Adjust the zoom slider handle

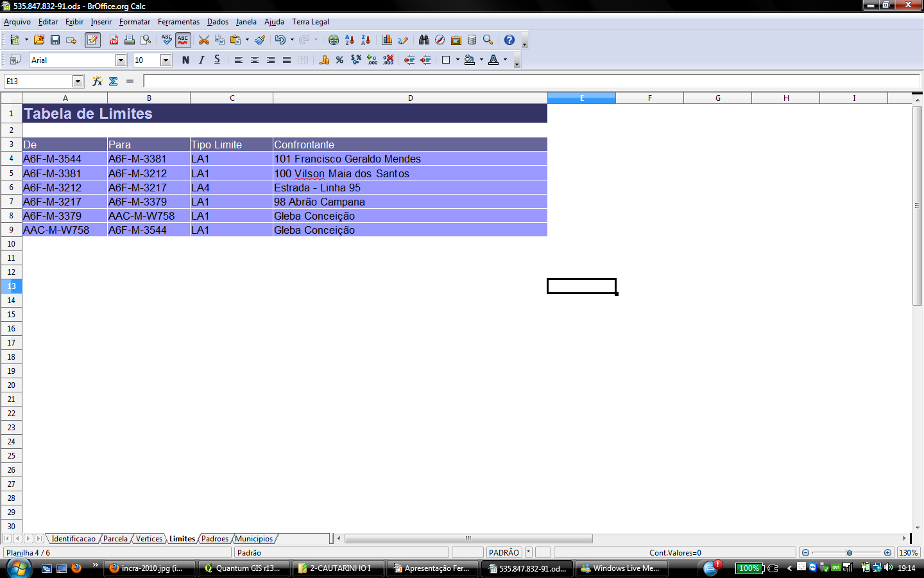pos(849,552)
